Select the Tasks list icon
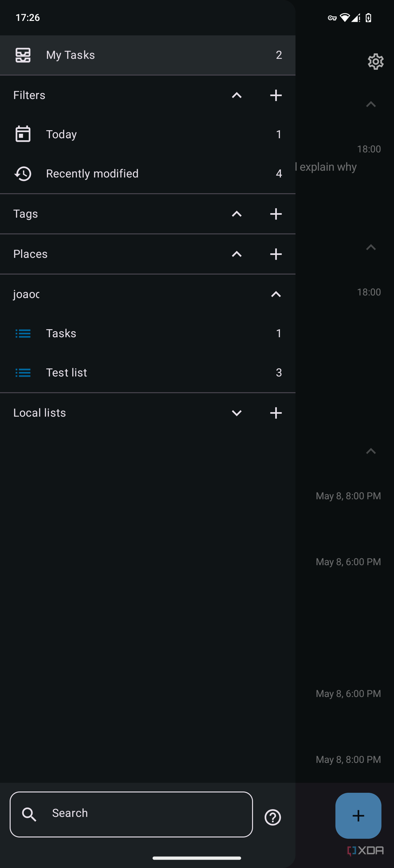 point(23,333)
